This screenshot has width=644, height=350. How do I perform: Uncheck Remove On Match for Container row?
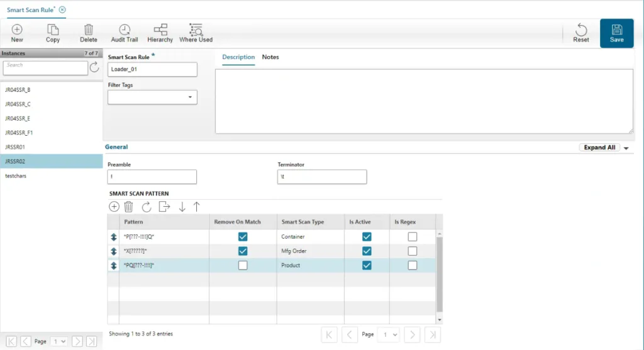pos(243,237)
